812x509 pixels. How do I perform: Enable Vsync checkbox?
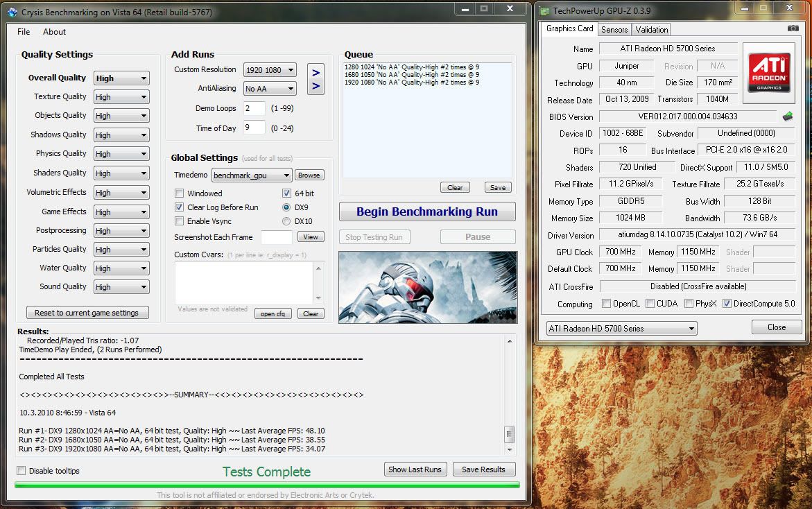(179, 221)
